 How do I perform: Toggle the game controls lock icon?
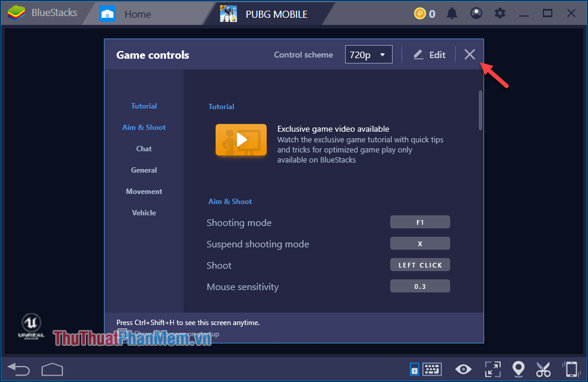point(414,369)
